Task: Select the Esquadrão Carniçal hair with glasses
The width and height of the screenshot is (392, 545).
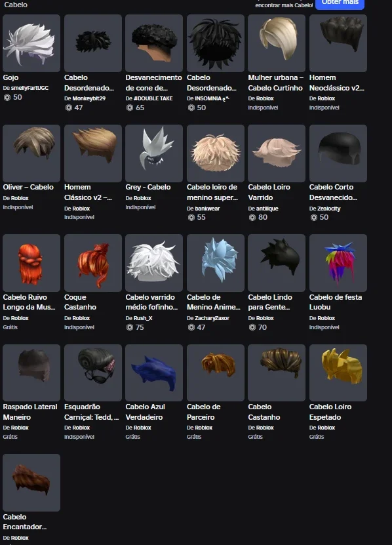Action: pyautogui.click(x=93, y=373)
